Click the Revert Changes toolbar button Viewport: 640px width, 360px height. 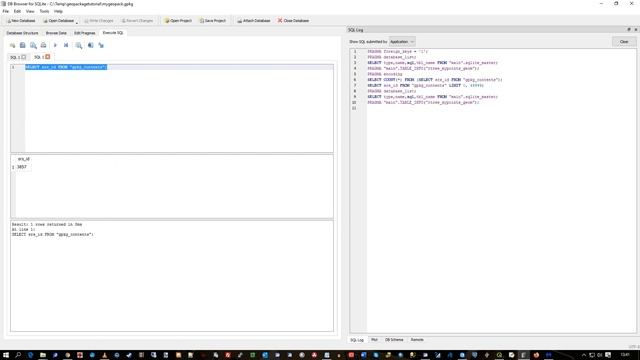[x=137, y=20]
